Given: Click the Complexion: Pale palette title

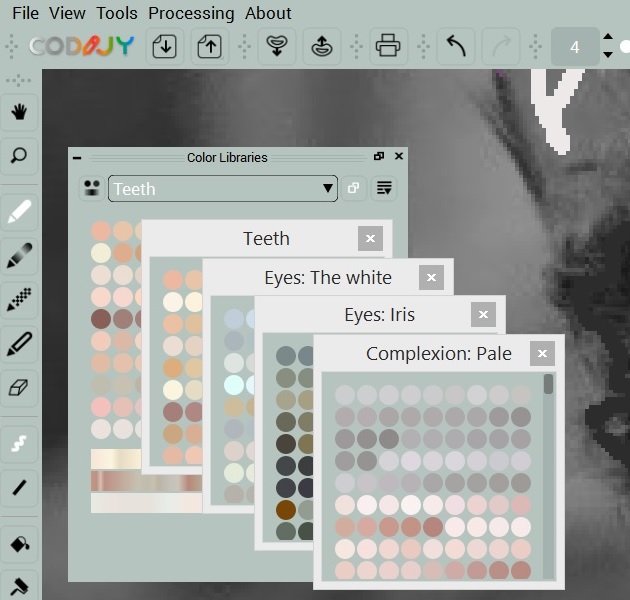Looking at the screenshot, I should (439, 354).
